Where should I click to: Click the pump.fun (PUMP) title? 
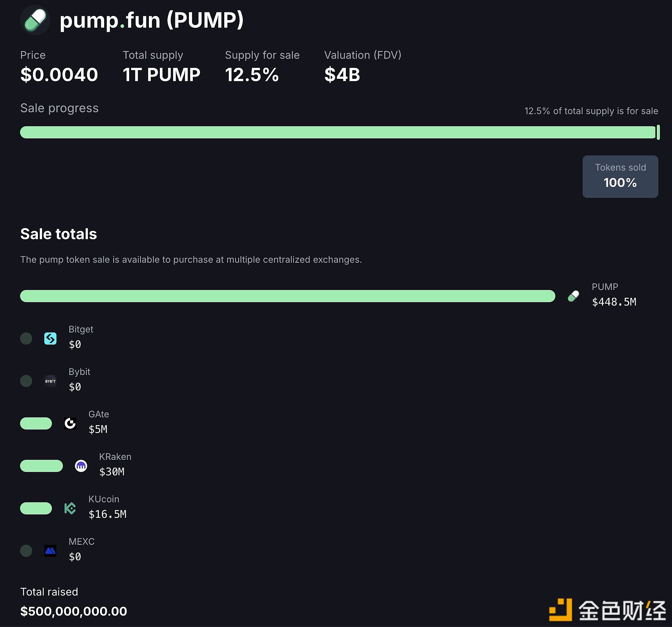click(x=152, y=20)
